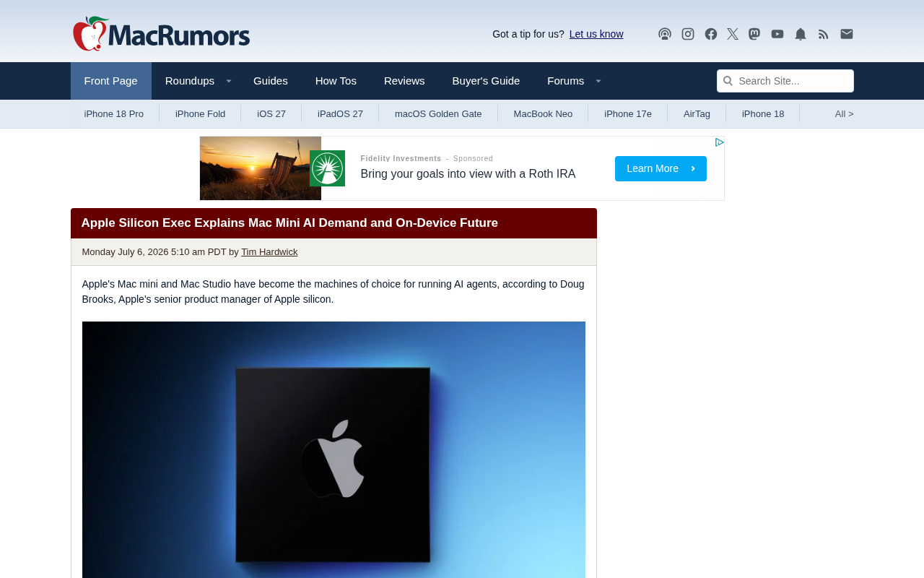The image size is (924, 578).
Task: Go to the Front Page tab
Action: (111, 81)
